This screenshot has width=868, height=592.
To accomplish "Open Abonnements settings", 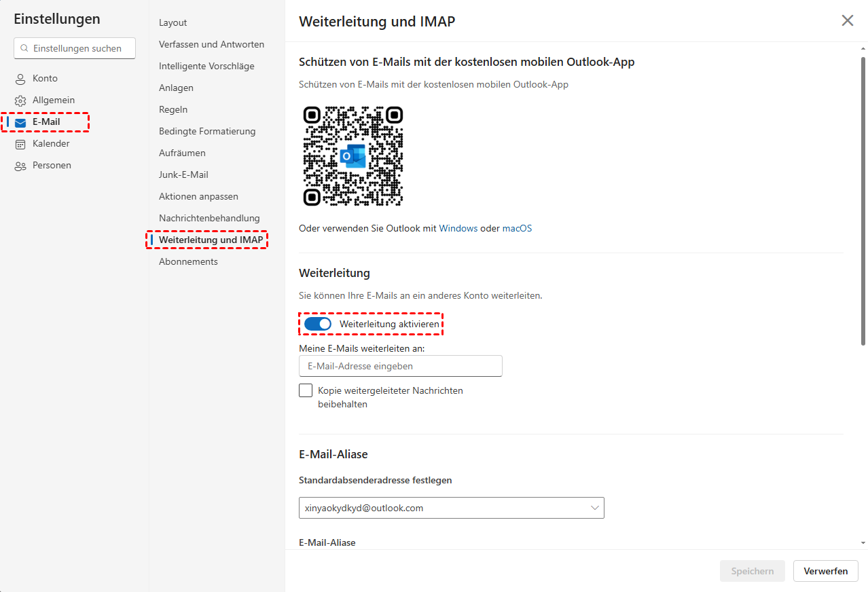I will [188, 261].
